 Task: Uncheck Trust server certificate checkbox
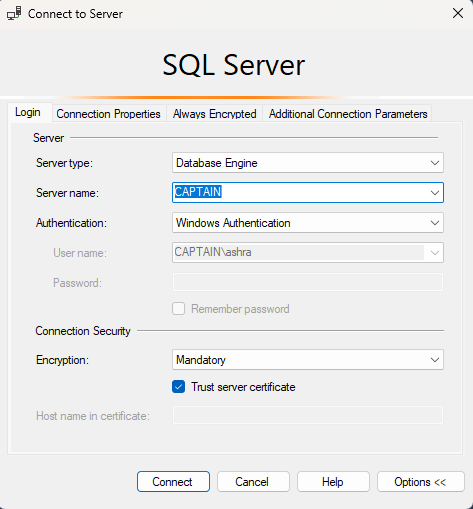click(x=179, y=387)
